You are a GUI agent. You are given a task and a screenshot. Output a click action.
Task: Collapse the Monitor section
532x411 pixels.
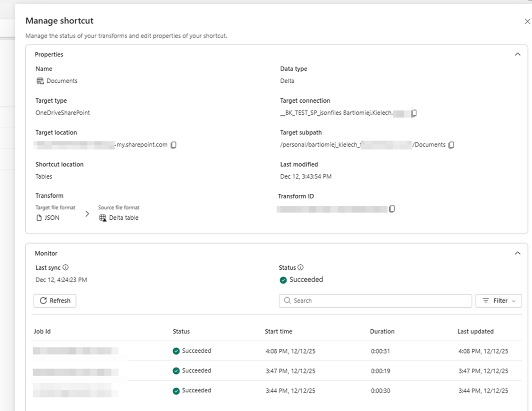pos(517,253)
